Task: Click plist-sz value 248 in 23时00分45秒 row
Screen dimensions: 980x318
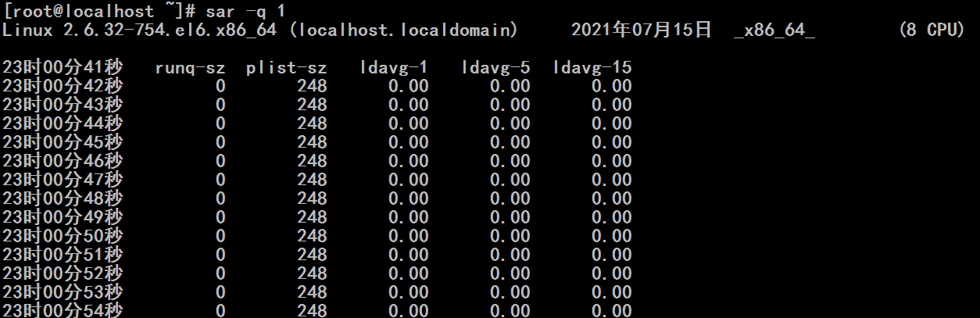Action: (x=312, y=142)
